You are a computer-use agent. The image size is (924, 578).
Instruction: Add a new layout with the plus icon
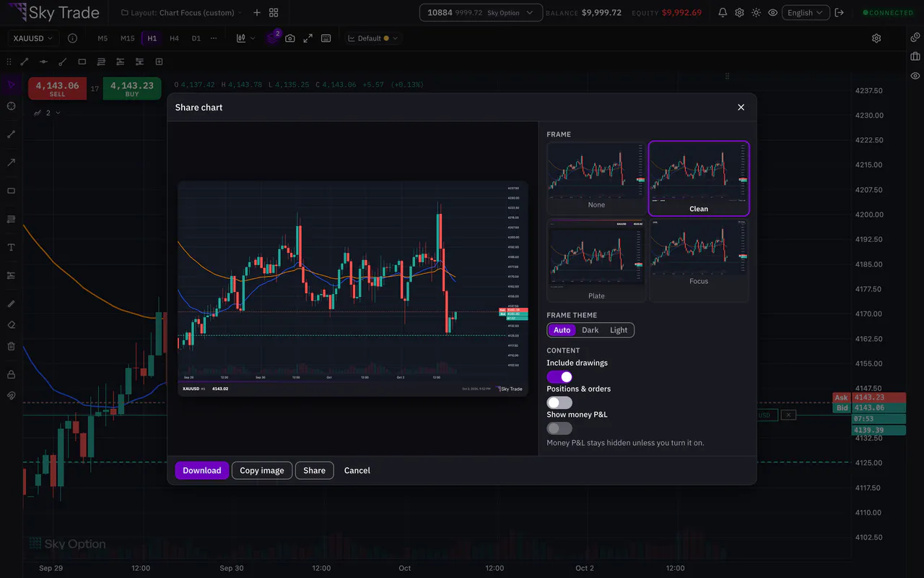(x=256, y=13)
